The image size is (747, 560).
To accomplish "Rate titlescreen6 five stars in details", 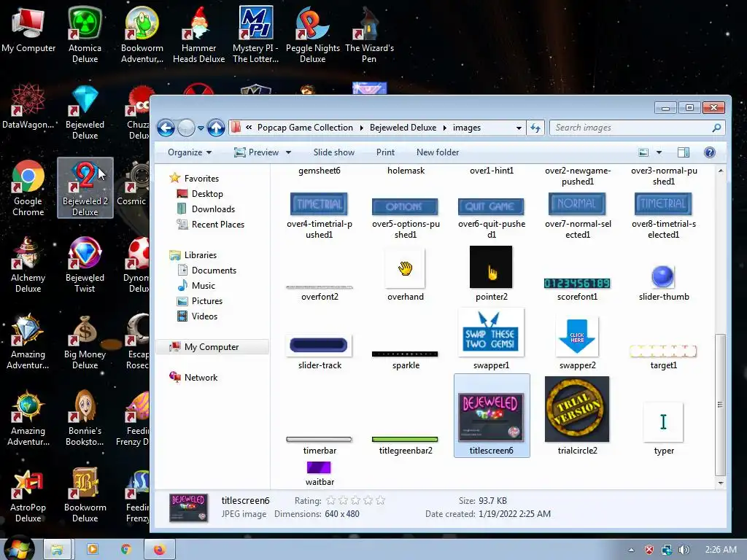I will point(380,500).
